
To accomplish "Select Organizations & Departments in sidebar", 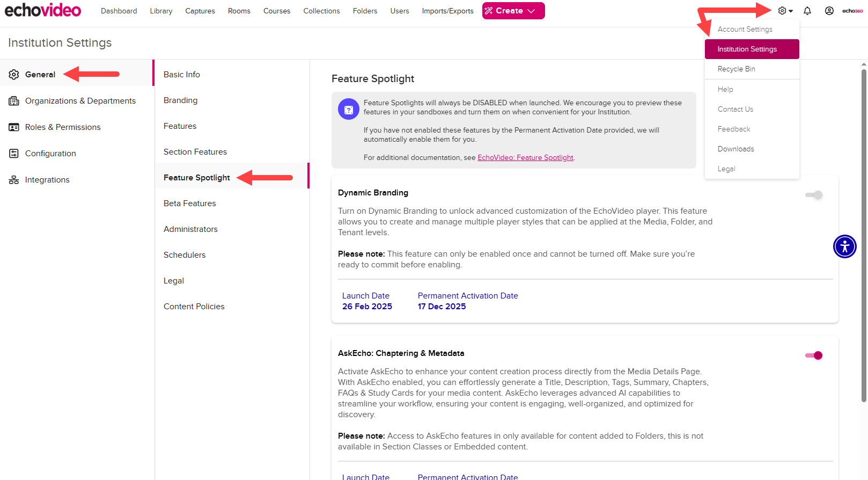I will click(77, 101).
